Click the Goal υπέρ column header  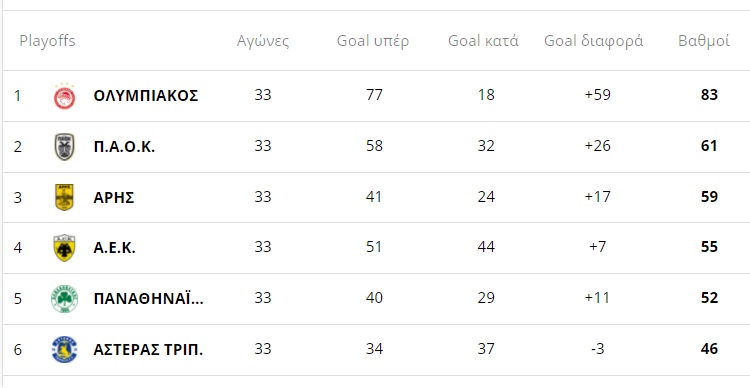click(x=373, y=41)
